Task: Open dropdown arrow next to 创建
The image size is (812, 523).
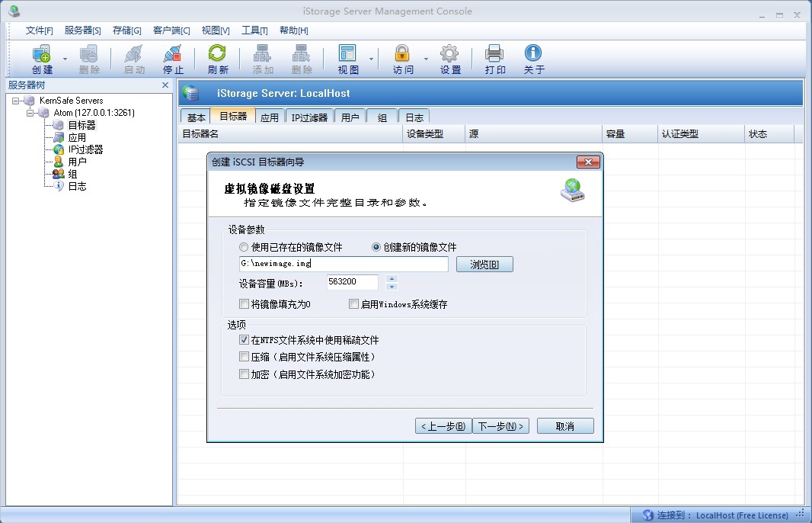Action: 65,59
